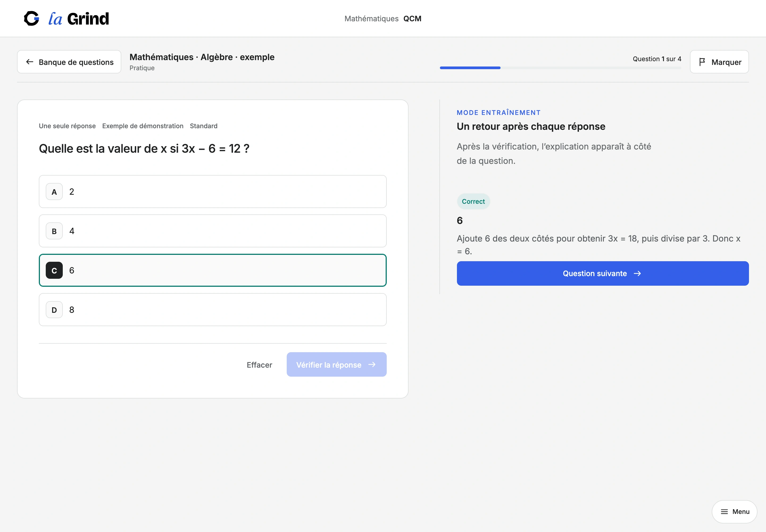766x532 pixels.
Task: Click the la Grind wordmark text
Action: (x=79, y=19)
